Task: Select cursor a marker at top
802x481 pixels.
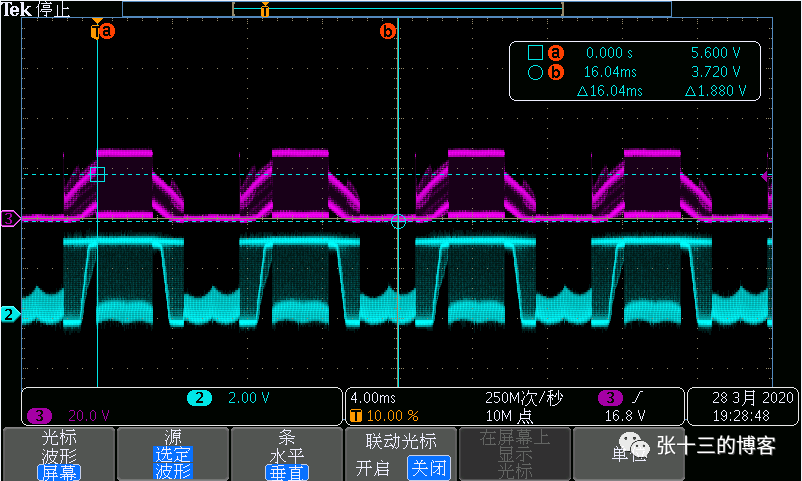Action: coord(106,31)
